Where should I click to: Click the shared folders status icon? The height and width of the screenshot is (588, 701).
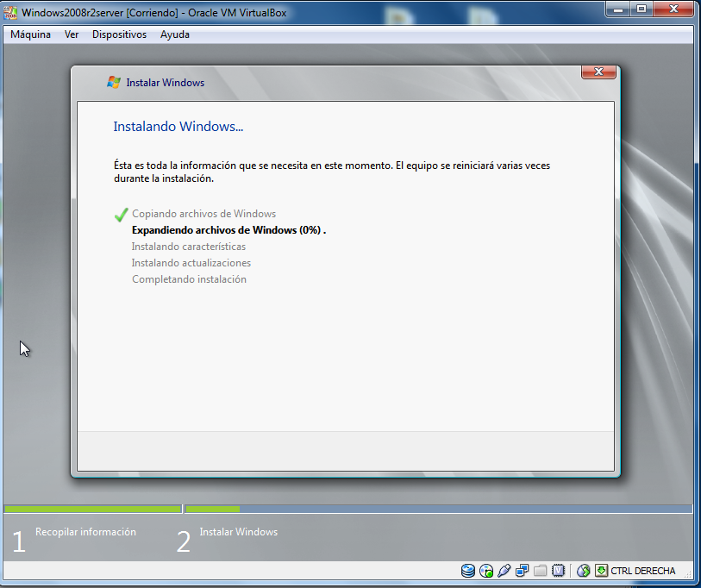pyautogui.click(x=541, y=571)
